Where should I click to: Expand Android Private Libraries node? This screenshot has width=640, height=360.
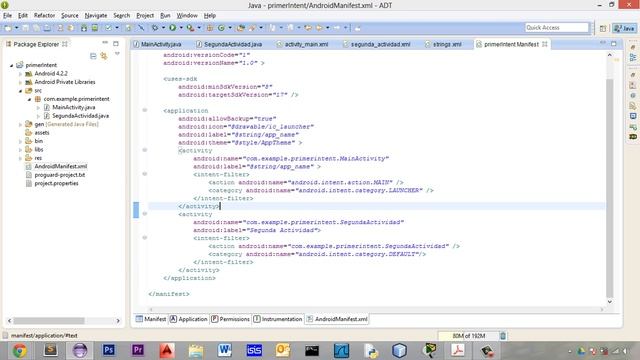coord(20,82)
